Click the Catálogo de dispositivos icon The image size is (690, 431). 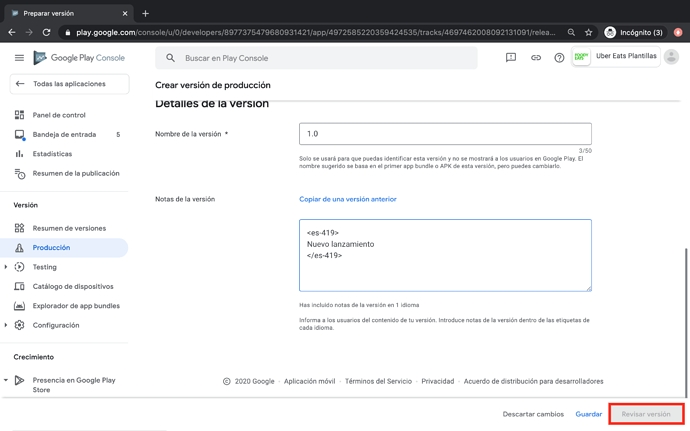tap(19, 287)
